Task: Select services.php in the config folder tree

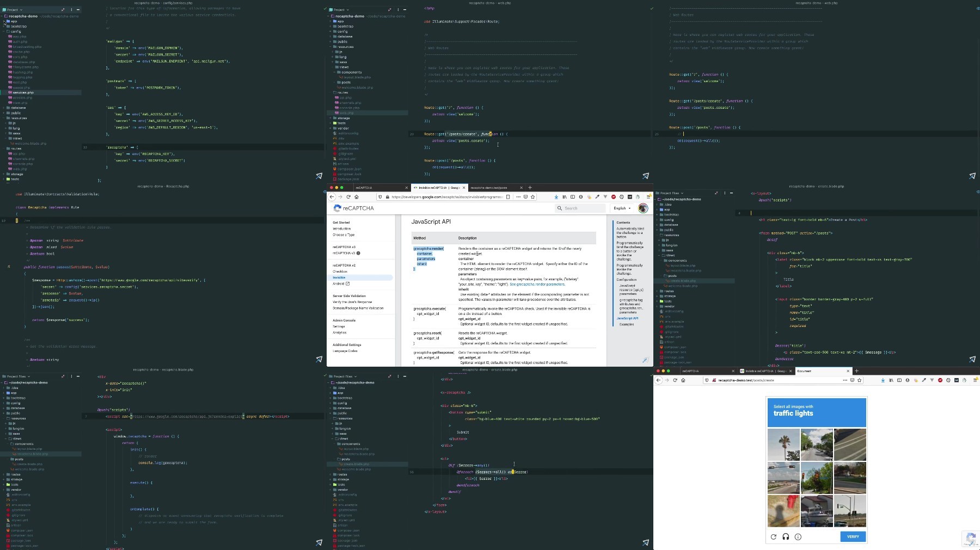Action: pos(23,92)
